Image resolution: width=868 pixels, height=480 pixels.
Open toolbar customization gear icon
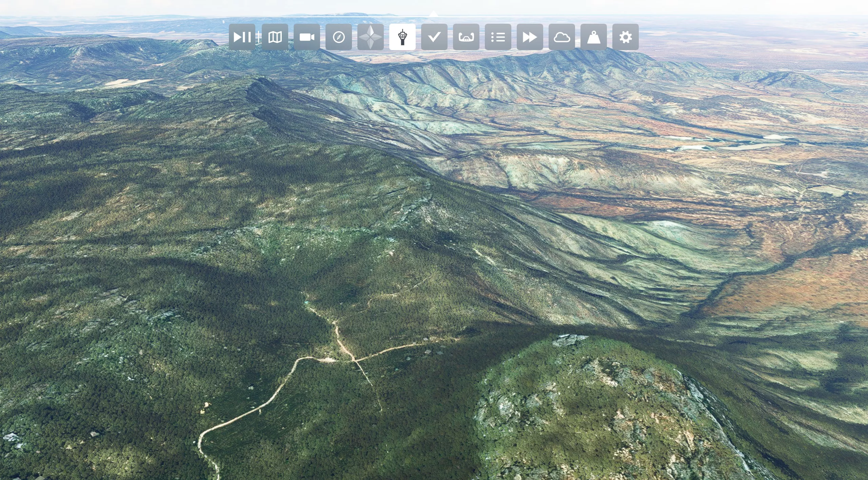click(625, 37)
